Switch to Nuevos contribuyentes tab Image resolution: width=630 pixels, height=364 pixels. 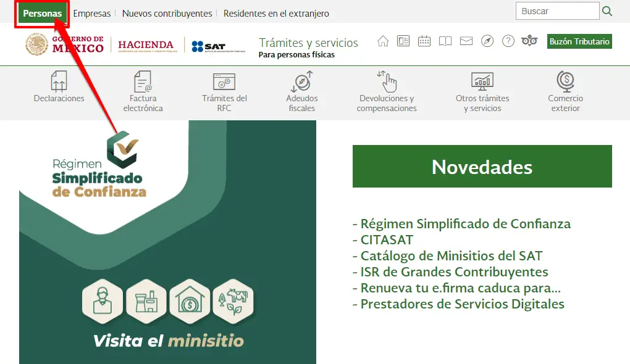click(x=167, y=13)
